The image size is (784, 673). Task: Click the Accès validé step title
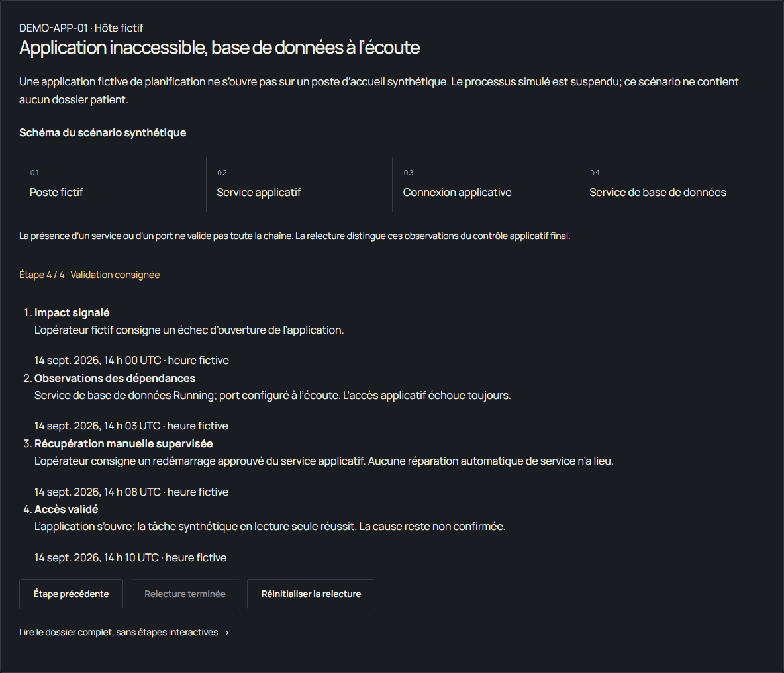[x=66, y=509]
